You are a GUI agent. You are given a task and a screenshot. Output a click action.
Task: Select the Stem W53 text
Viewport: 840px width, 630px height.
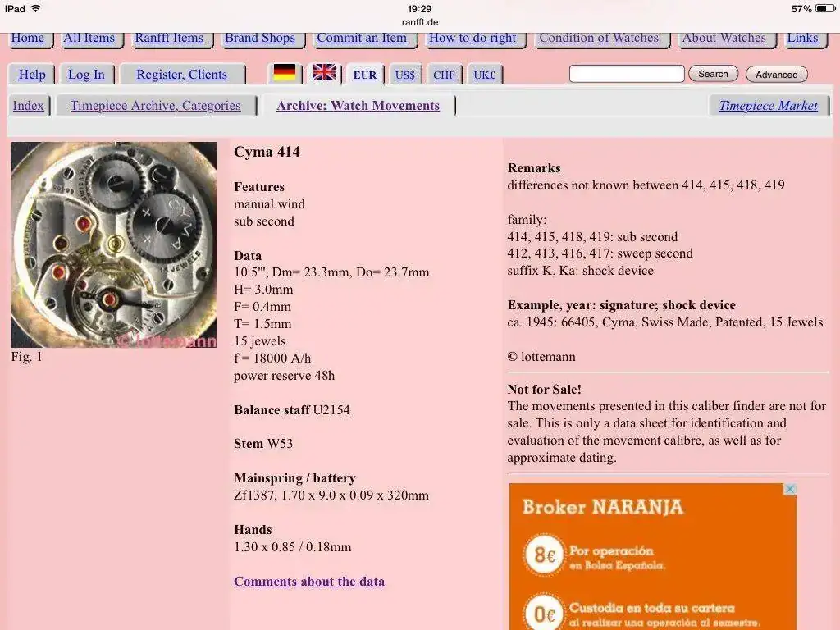coord(263,444)
